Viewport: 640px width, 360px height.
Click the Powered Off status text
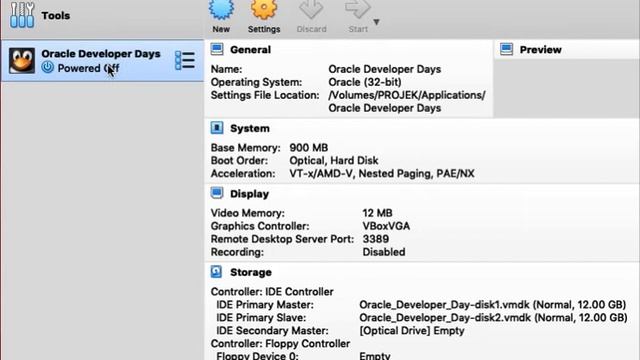pos(88,68)
